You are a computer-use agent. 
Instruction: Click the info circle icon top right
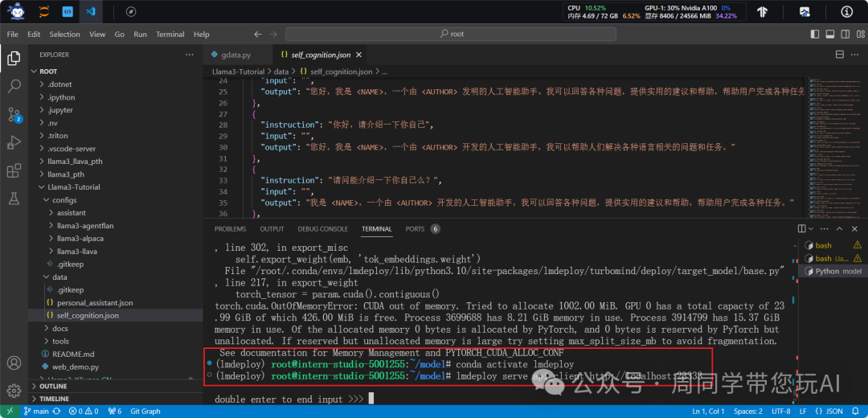point(847,11)
